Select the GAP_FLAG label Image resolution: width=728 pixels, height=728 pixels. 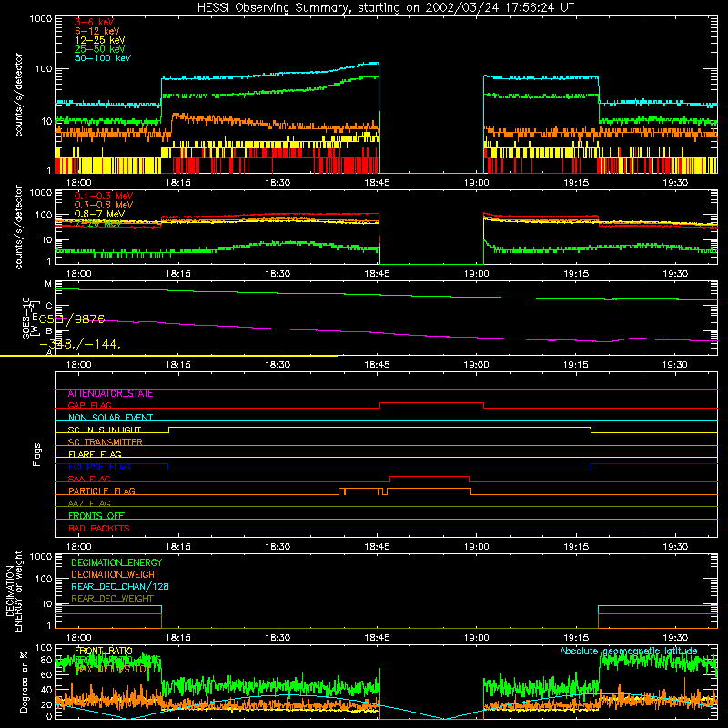tap(89, 405)
